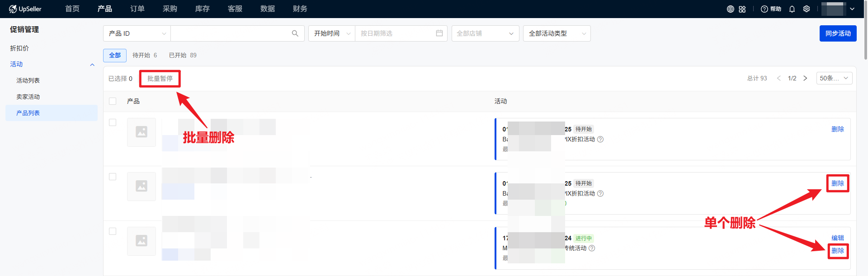Screen dimensions: 868x276
Task: Open the notification bell
Action: pyautogui.click(x=792, y=9)
